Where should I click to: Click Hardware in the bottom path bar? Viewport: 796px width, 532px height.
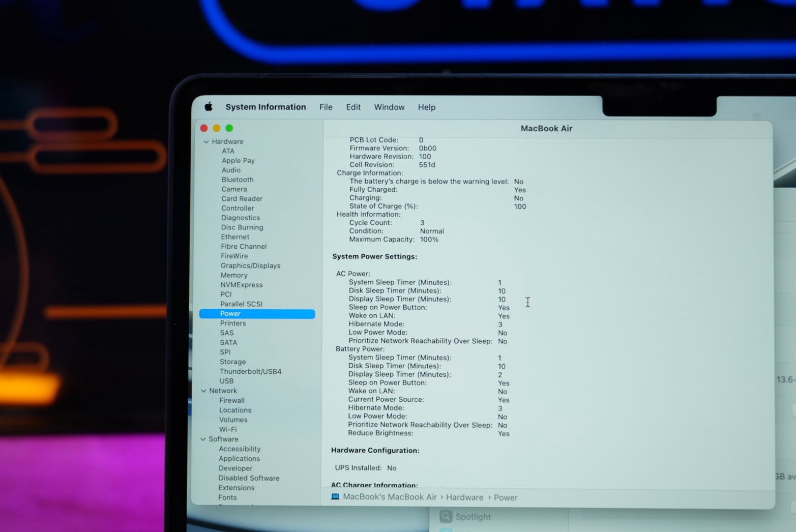(x=464, y=497)
